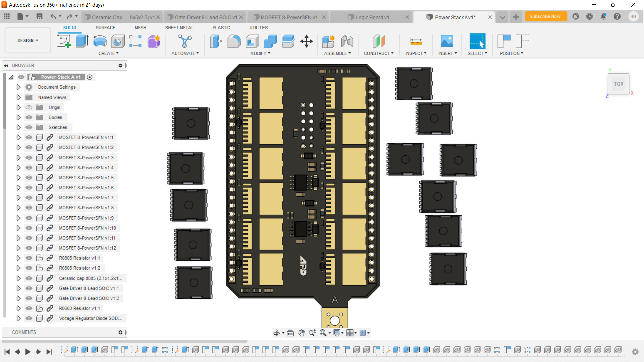Image resolution: width=644 pixels, height=362 pixels.
Task: Choose the Move/Copy tool icon
Action: tap(306, 41)
